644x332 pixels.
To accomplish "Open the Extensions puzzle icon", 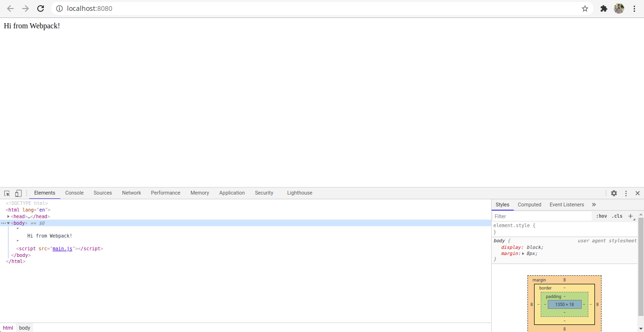I will point(603,9).
